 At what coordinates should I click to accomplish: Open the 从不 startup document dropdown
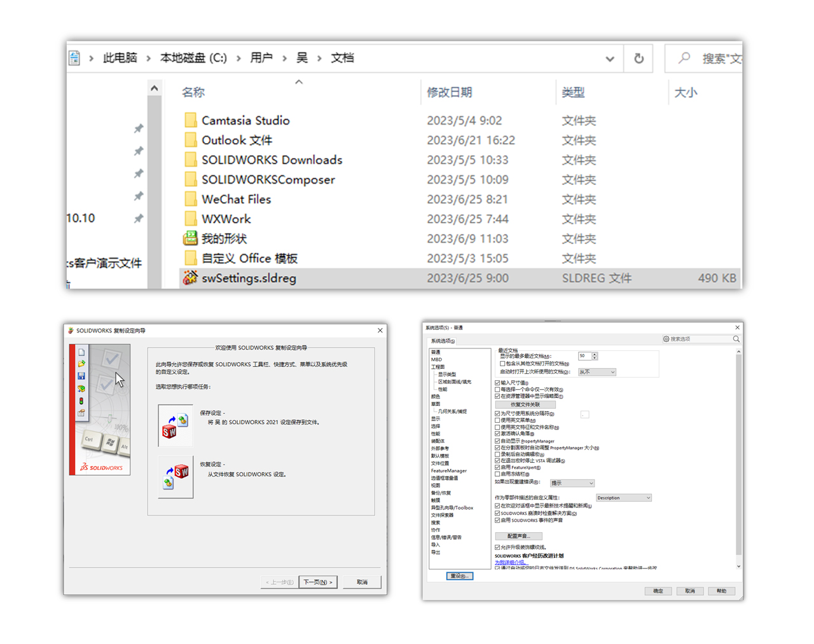click(x=597, y=372)
